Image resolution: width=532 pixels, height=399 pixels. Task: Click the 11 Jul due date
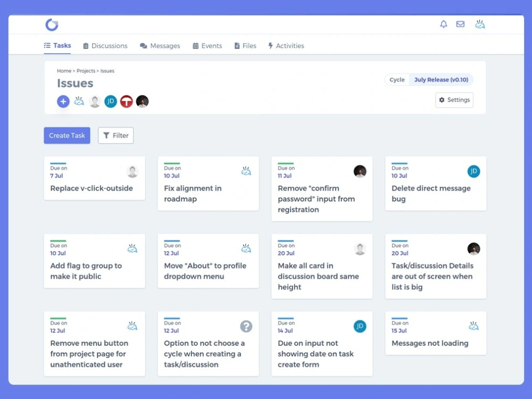(284, 176)
